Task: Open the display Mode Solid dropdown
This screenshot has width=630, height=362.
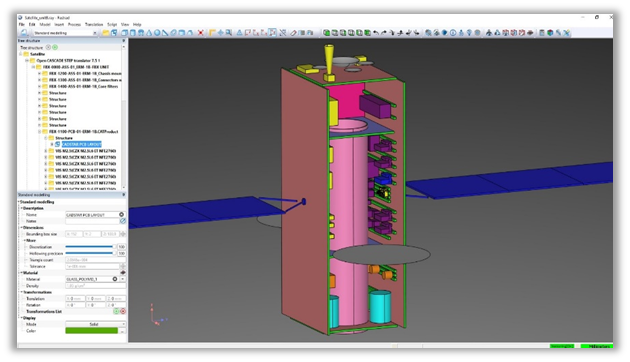Action: [x=96, y=324]
